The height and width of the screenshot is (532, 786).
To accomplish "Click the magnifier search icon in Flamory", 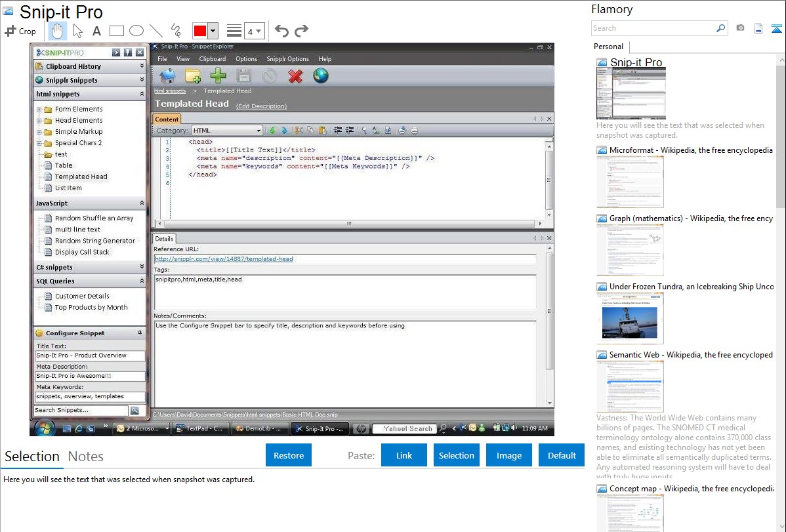I will click(x=720, y=28).
